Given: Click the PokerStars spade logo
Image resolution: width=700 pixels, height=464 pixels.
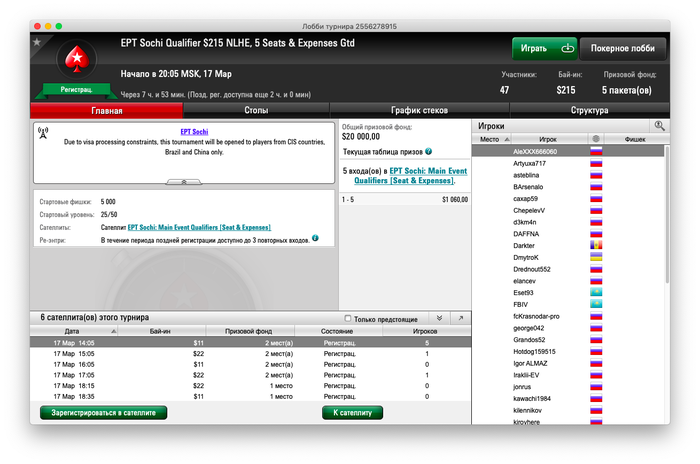Looking at the screenshot, I should (77, 59).
